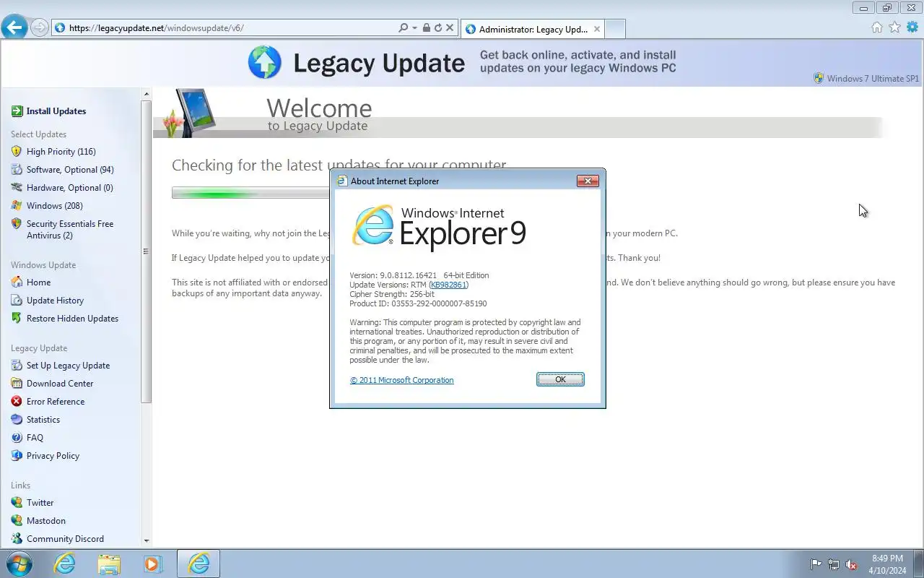
Task: Click the Install Updates green arrow icon
Action: tap(17, 111)
